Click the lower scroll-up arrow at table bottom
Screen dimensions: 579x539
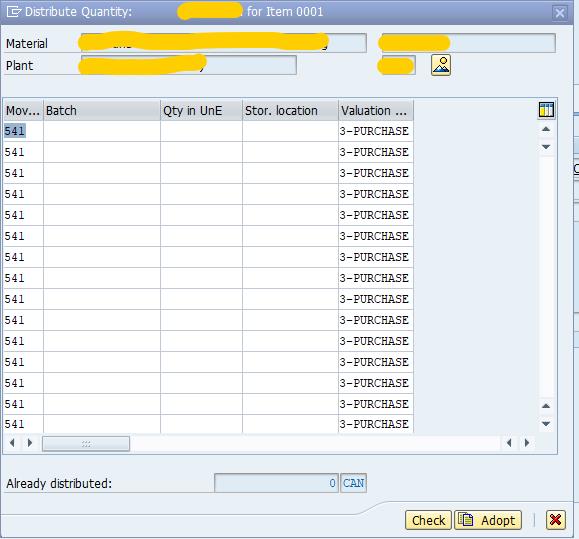click(546, 406)
